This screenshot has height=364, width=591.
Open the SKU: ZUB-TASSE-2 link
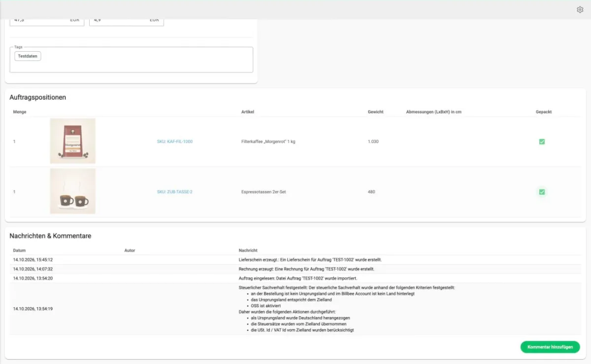coord(175,192)
